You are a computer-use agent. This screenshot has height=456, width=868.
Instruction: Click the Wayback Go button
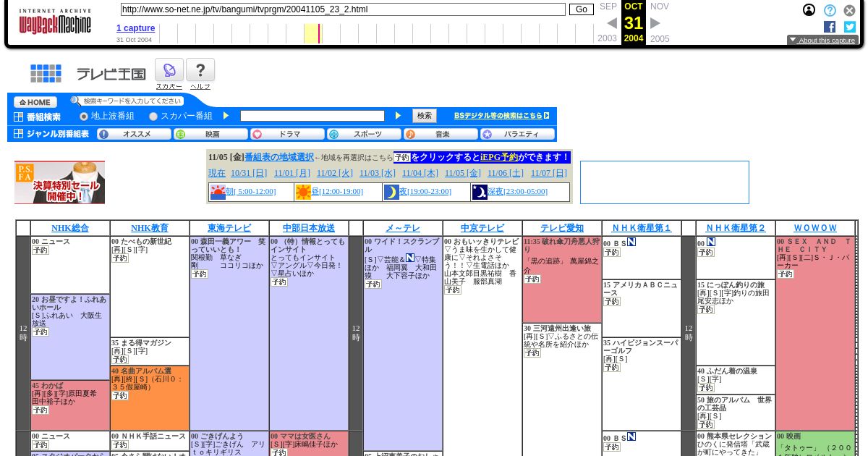[581, 9]
